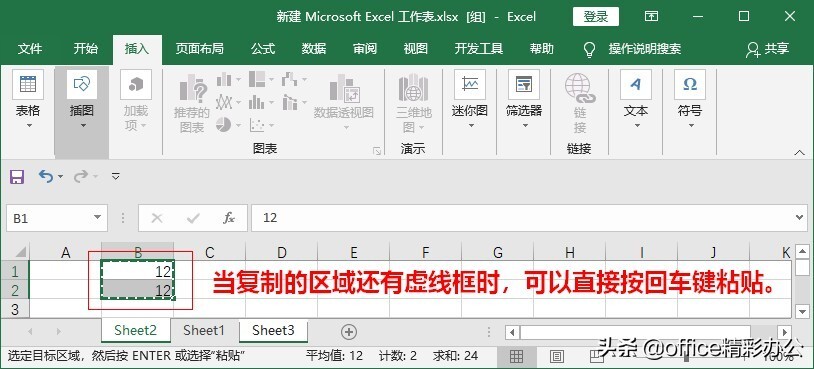Click the select-all corner triangle
This screenshot has width=814, height=369.
point(21,252)
